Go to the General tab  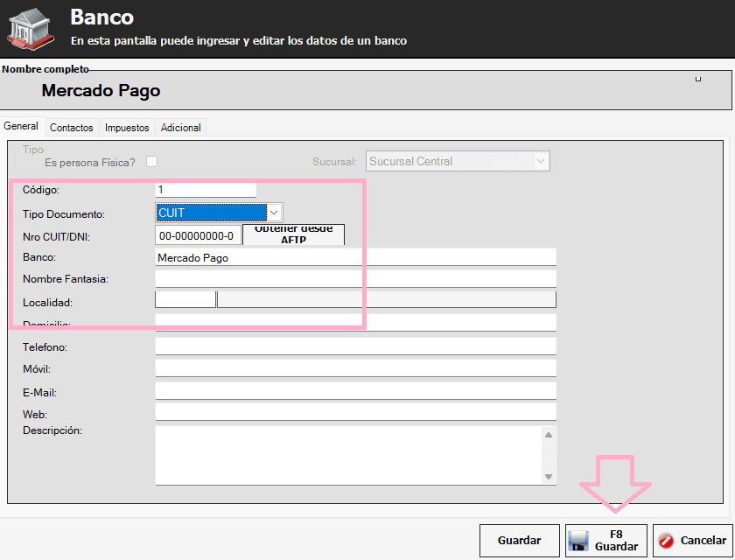point(22,127)
